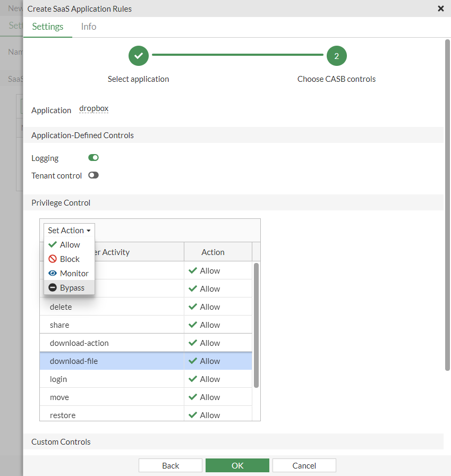
Task: Select the download-file activity row
Action: pos(112,361)
